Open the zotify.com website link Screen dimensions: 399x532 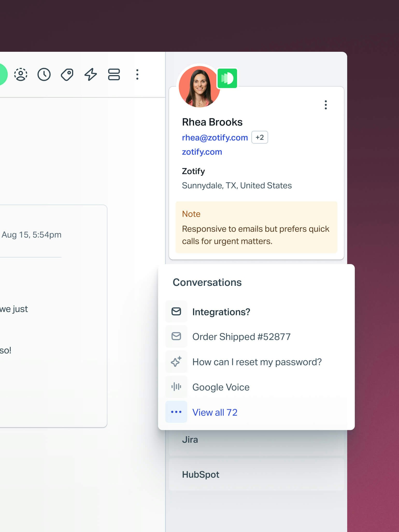click(202, 152)
